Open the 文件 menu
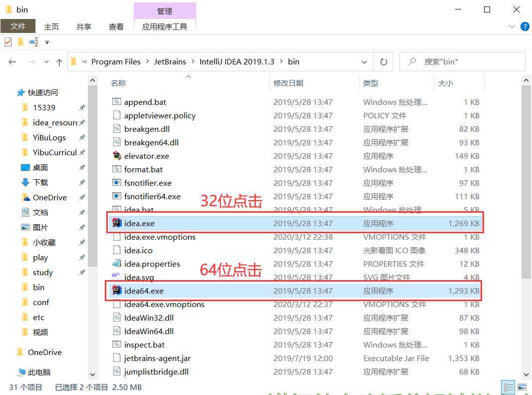 (x=18, y=26)
